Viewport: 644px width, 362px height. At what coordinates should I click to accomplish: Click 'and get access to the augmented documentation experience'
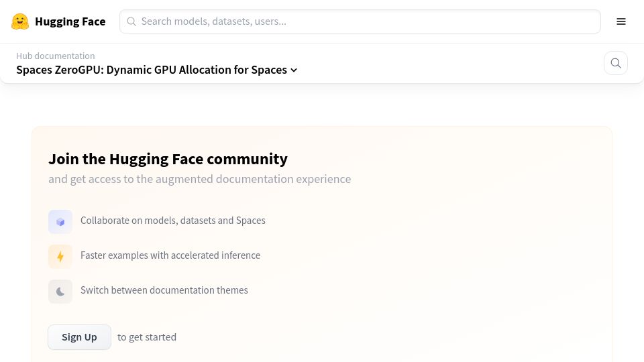[200, 179]
